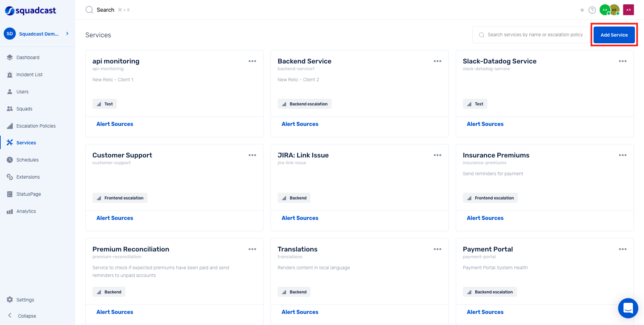Click the Escalation Policies stairs icon
This screenshot has height=325, width=644.
click(10, 126)
